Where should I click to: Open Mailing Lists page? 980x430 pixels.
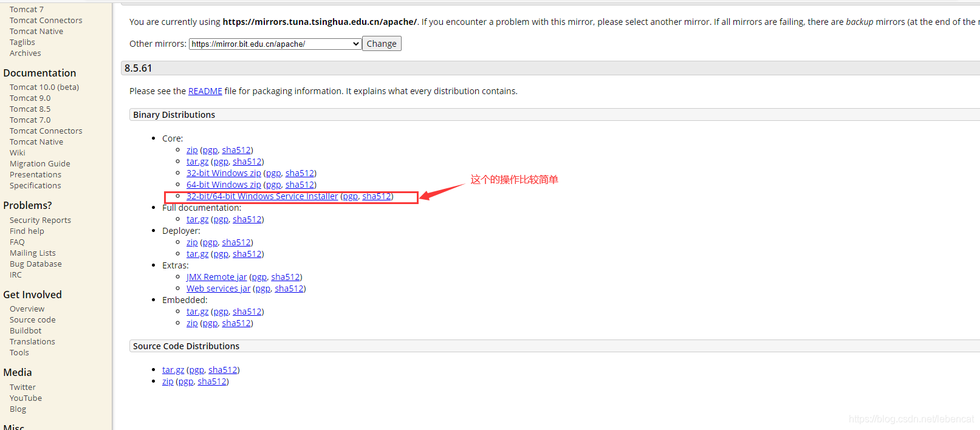(x=33, y=253)
